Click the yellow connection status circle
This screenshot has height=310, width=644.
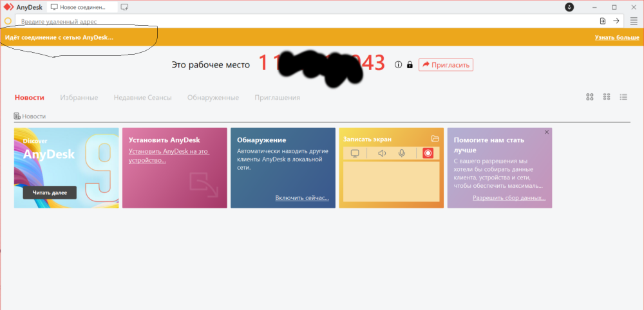tap(8, 21)
